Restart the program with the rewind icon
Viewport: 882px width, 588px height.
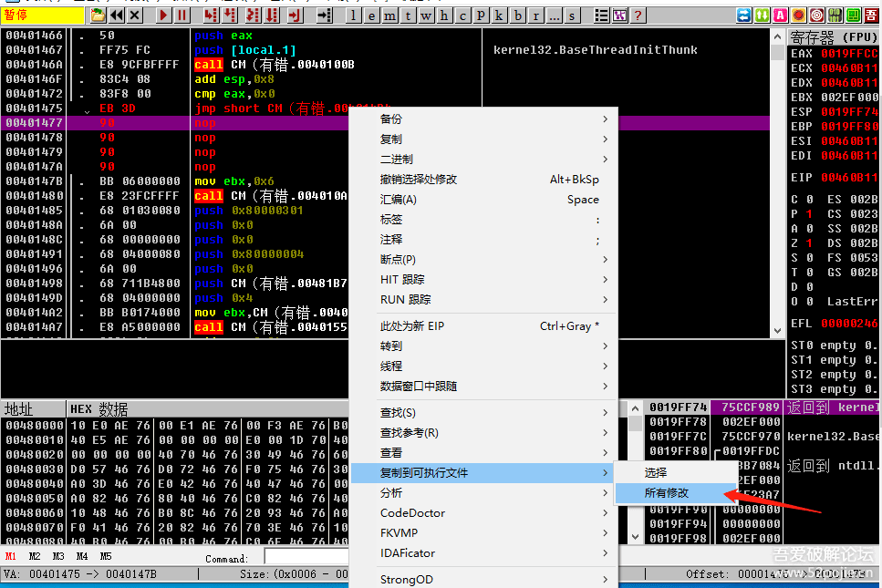(x=117, y=15)
